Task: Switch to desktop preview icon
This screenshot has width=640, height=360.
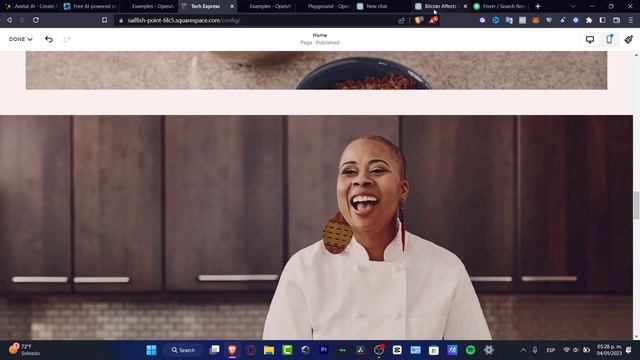Action: click(590, 40)
